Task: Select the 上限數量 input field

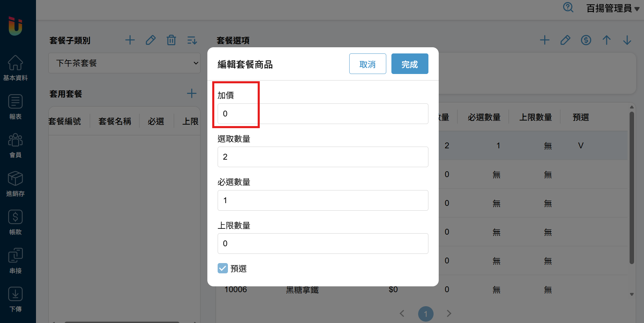Action: (323, 244)
